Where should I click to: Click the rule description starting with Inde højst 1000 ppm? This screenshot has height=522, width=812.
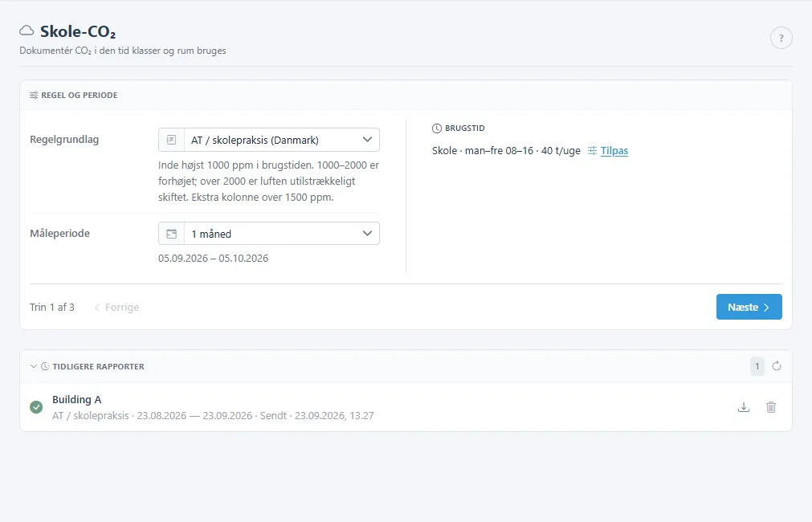click(269, 181)
